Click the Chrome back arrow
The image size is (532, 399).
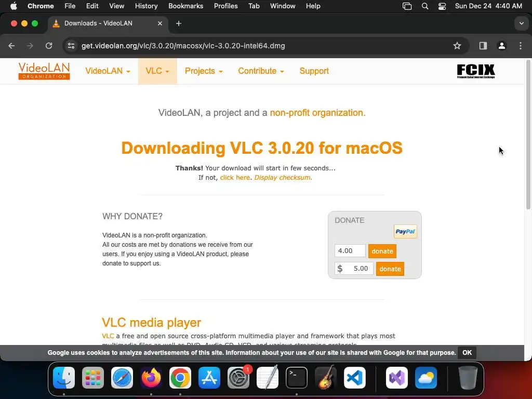pyautogui.click(x=11, y=46)
